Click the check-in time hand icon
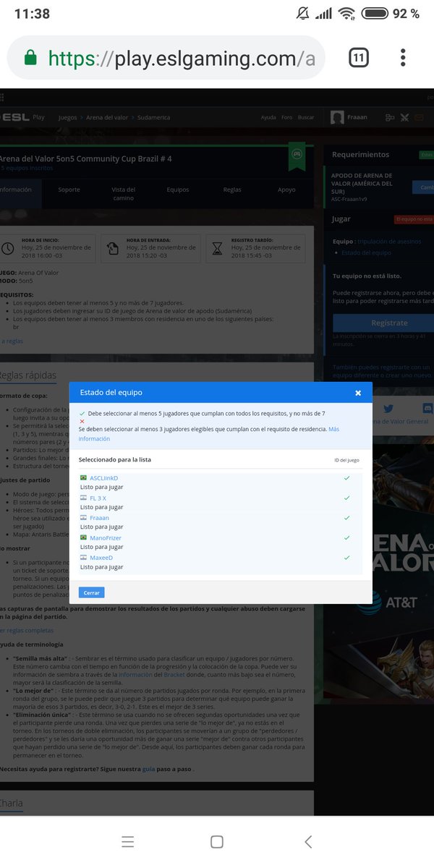The image size is (434, 868). coord(113,248)
